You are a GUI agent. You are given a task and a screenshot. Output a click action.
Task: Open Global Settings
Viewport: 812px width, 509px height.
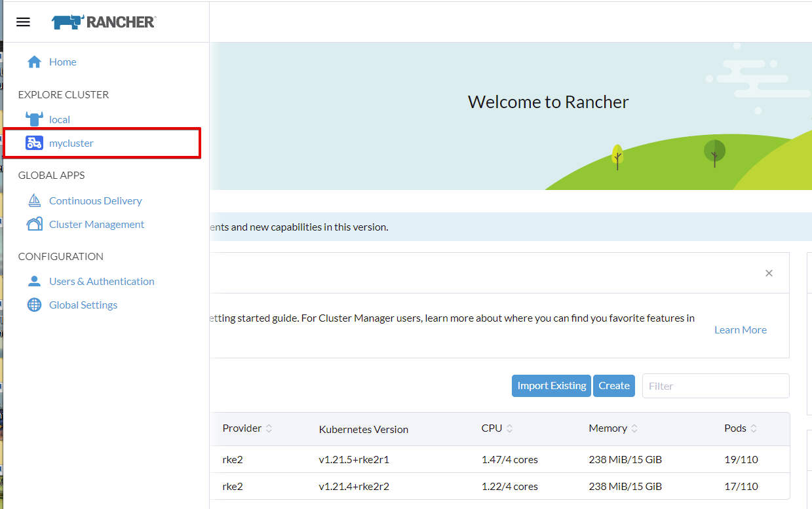(x=83, y=305)
